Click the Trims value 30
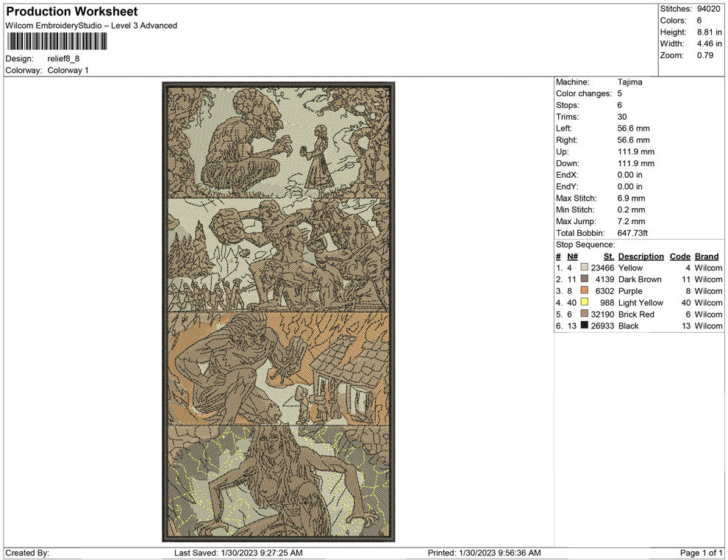 [621, 117]
